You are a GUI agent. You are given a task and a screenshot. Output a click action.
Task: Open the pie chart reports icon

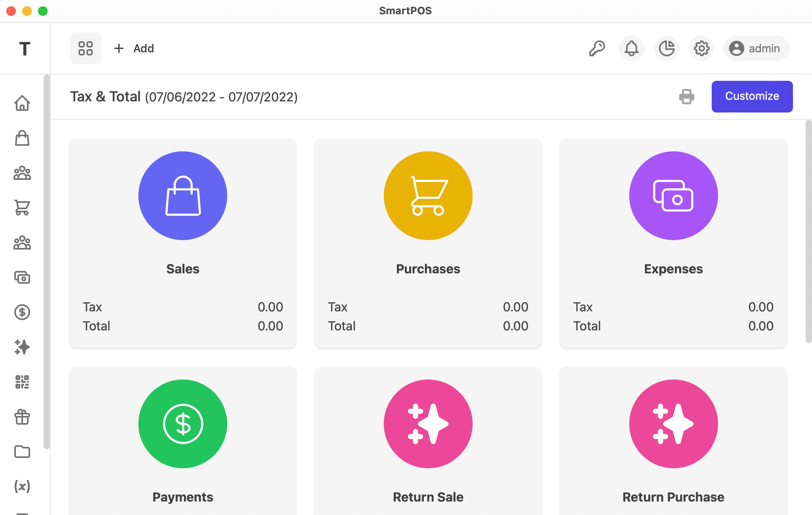coord(666,48)
